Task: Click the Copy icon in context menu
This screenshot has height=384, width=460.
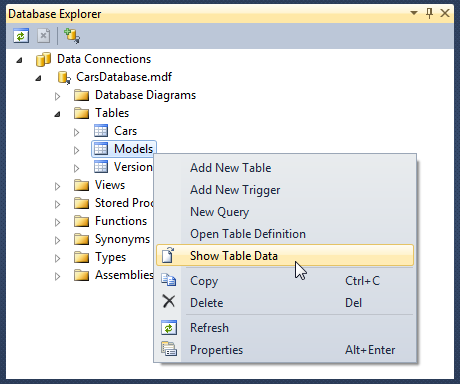Action: pos(169,280)
